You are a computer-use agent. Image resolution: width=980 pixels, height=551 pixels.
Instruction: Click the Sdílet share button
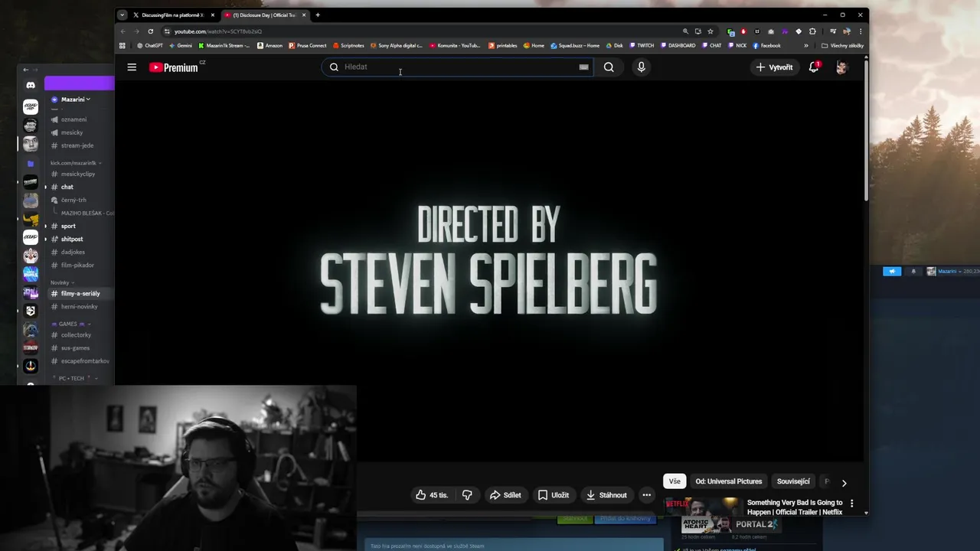(x=505, y=495)
